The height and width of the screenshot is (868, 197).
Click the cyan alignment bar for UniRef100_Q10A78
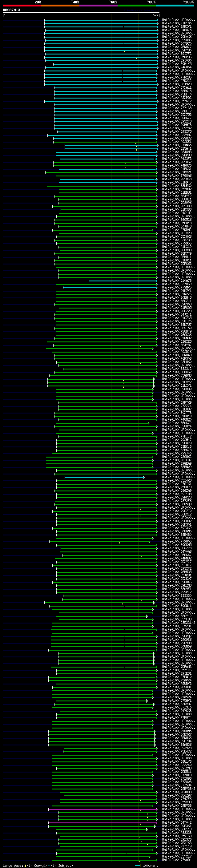123,281
